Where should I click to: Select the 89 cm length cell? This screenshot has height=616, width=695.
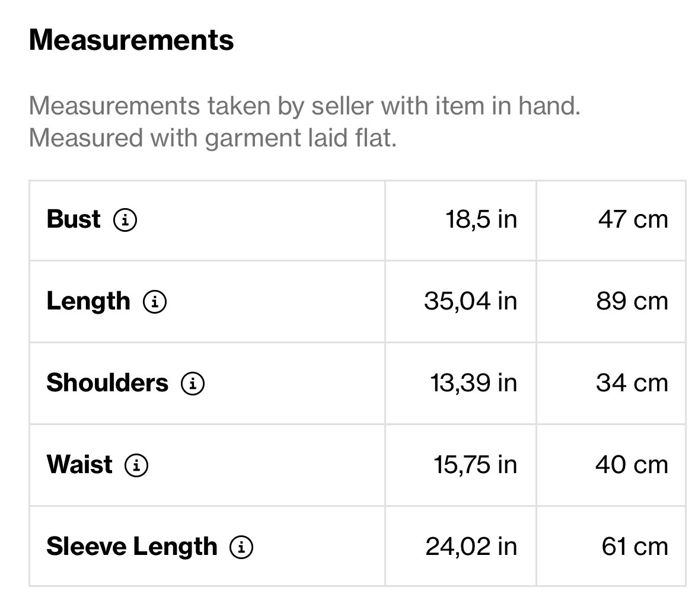pyautogui.click(x=632, y=301)
